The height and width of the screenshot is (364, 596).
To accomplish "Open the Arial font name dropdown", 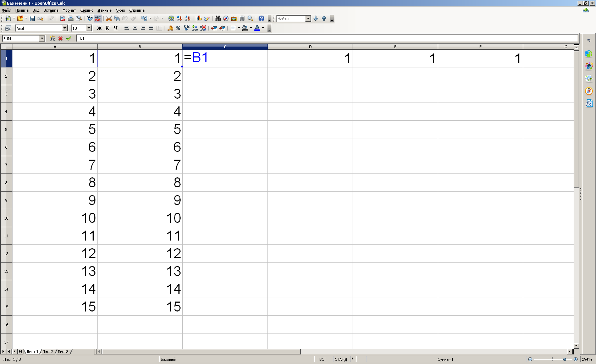I will [65, 28].
